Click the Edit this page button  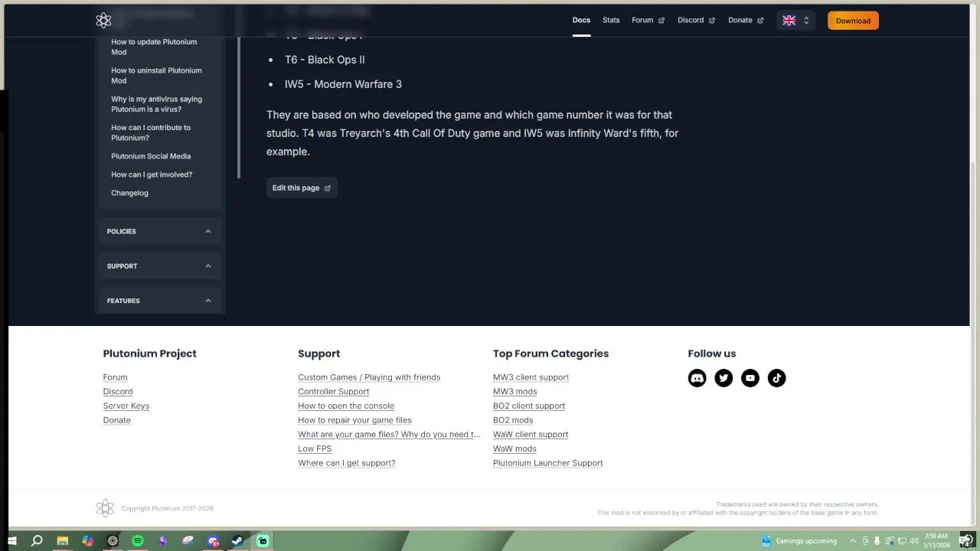pos(302,188)
